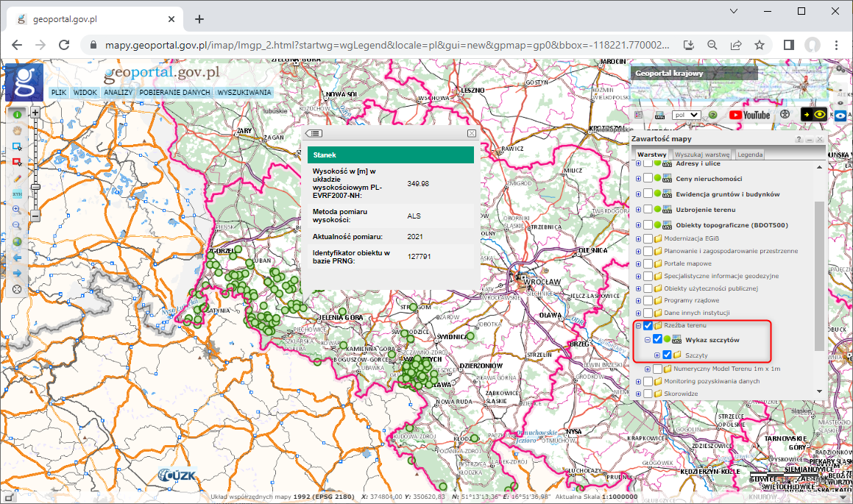853x504 pixels.
Task: Enable the Ceny nieruchomości layer checkbox
Action: pos(648,179)
